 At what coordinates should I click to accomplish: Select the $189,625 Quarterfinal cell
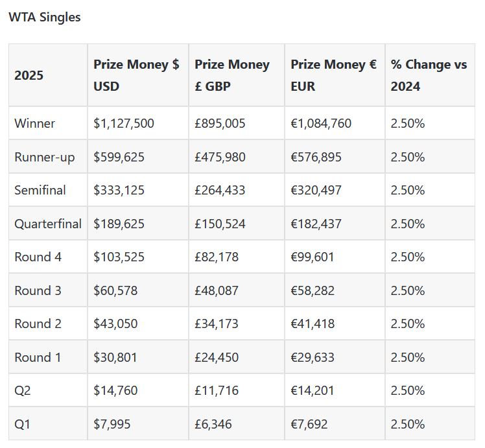[x=119, y=224]
